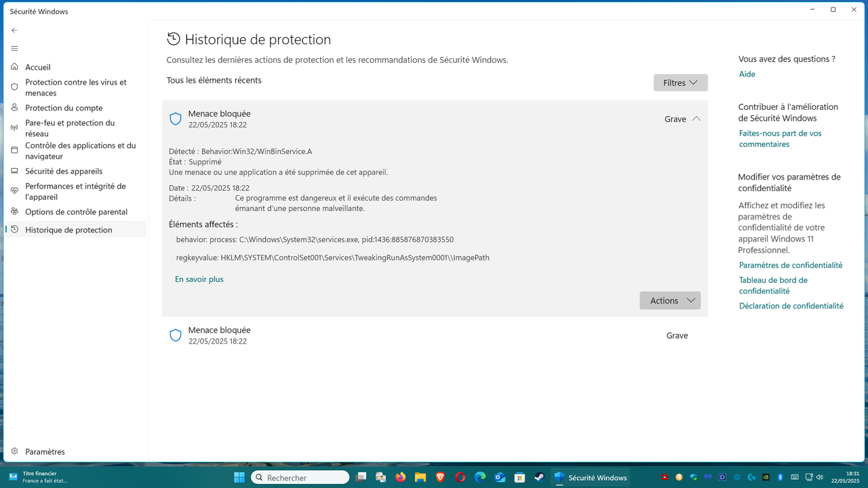Open Déclaration de confidentialité link
The height and width of the screenshot is (488, 868).
791,306
